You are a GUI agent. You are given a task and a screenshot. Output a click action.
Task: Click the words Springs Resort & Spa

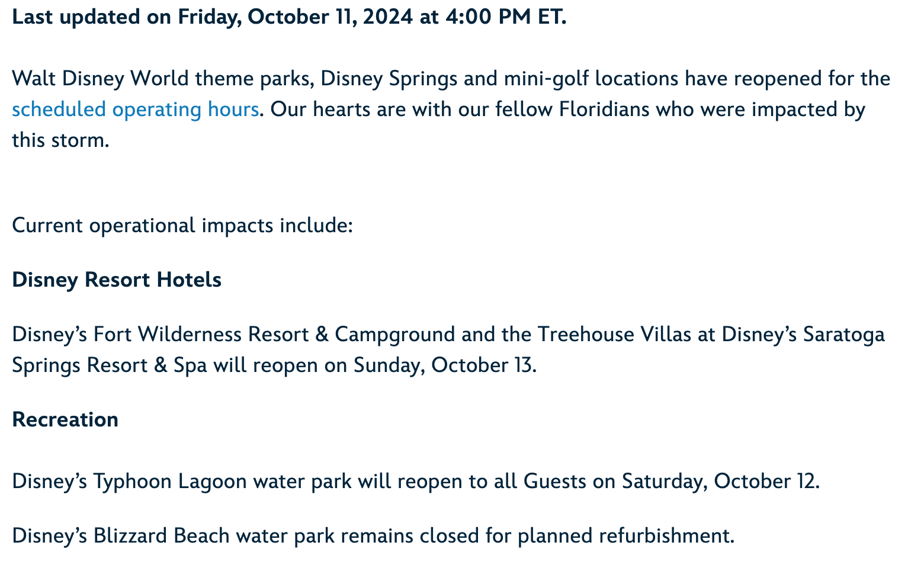coord(110,365)
